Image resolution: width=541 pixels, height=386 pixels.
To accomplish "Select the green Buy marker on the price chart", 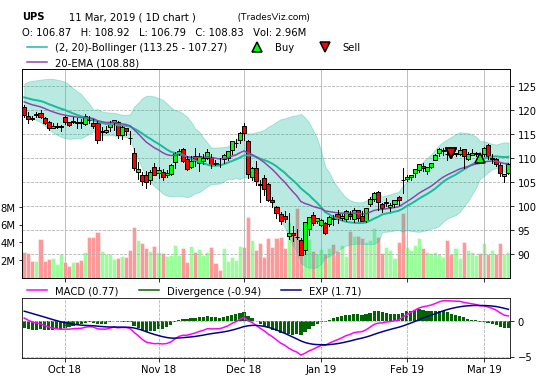I will 480,158.
